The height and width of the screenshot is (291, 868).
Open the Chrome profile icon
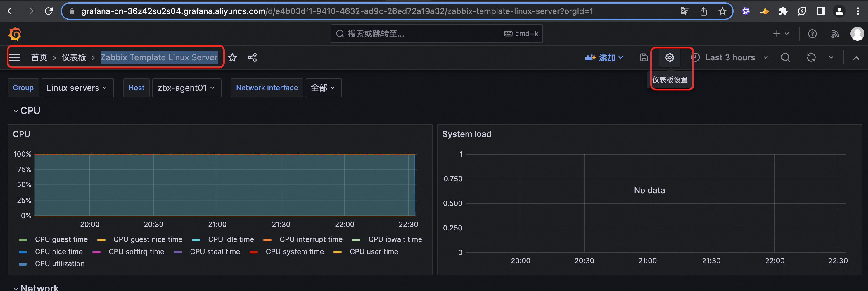pos(839,11)
